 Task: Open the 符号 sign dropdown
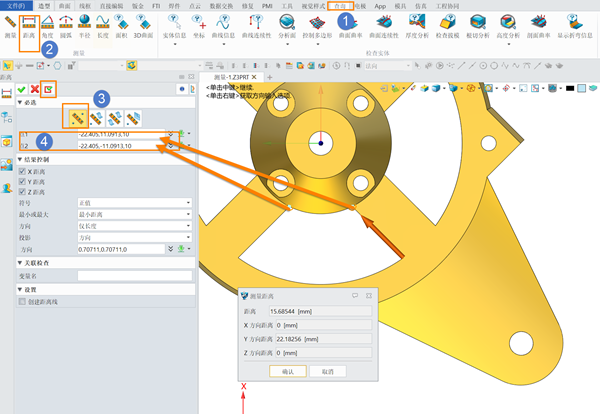[135, 203]
